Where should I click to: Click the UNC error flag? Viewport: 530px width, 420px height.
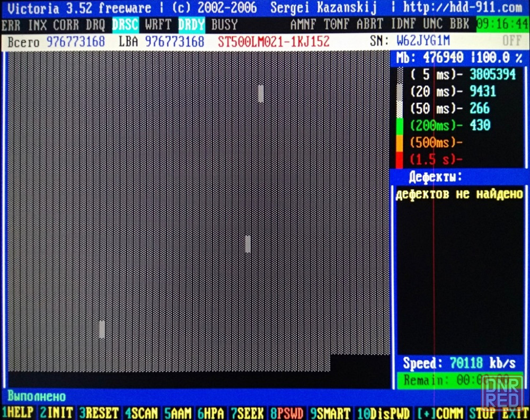[x=433, y=24]
